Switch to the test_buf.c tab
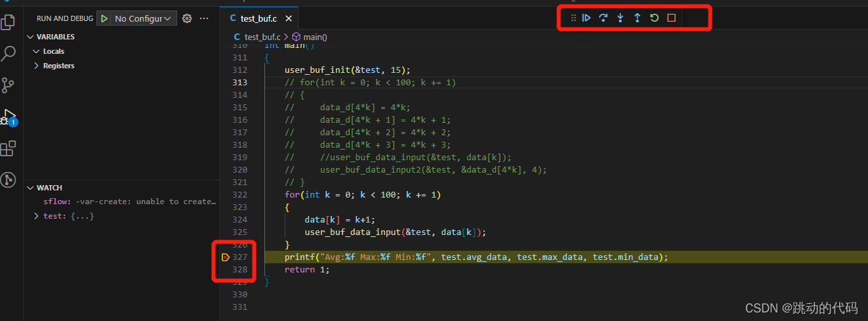Image resolution: width=868 pixels, height=321 pixels. coord(258,18)
